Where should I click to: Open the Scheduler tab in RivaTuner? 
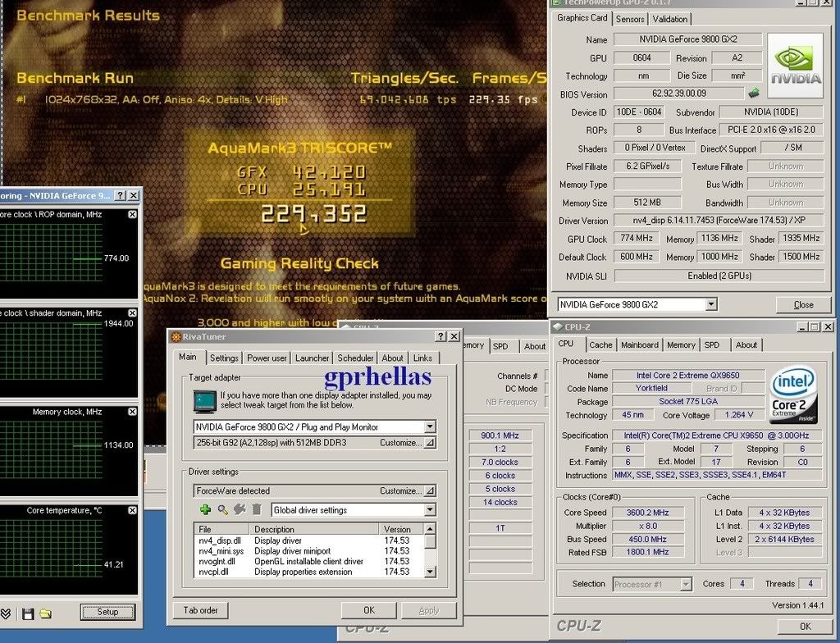[355, 358]
